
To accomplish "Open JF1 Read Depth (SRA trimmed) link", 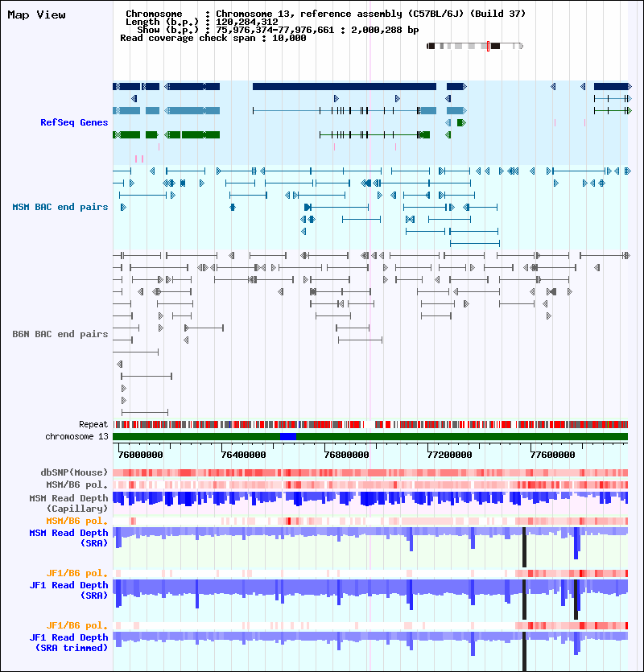I will tap(68, 642).
